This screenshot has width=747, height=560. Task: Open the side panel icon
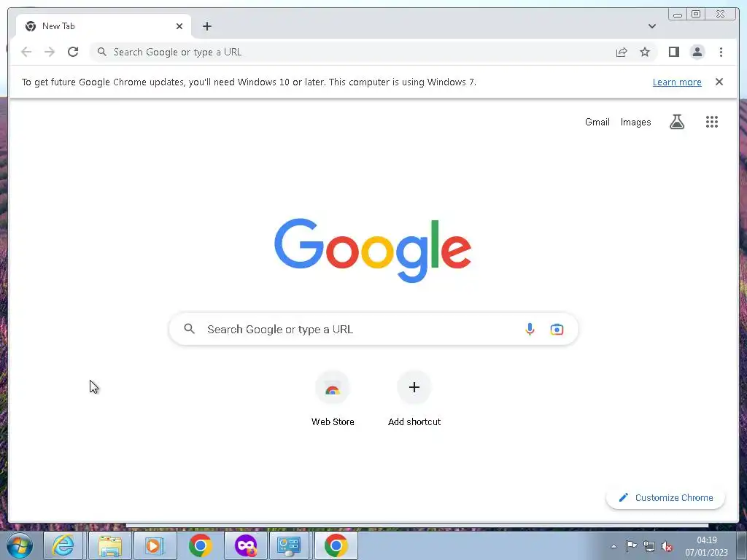[x=673, y=52]
